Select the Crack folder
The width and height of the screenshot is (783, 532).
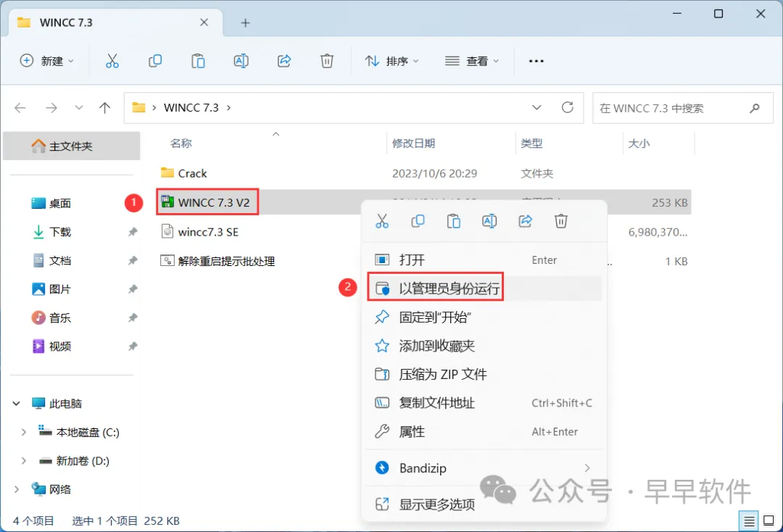click(192, 173)
